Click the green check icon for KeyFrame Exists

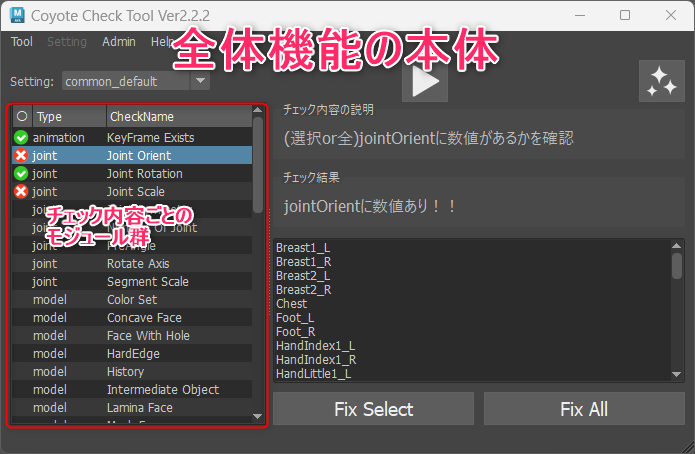pyautogui.click(x=21, y=137)
